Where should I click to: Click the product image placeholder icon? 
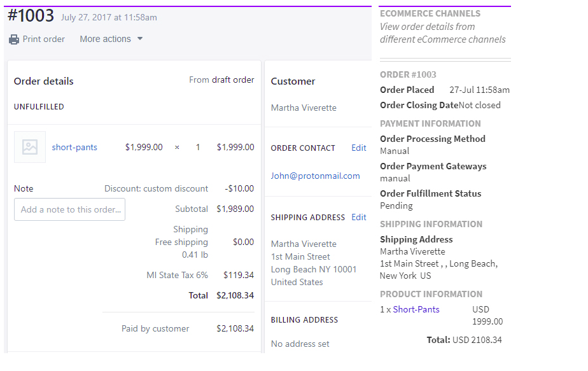pos(29,146)
